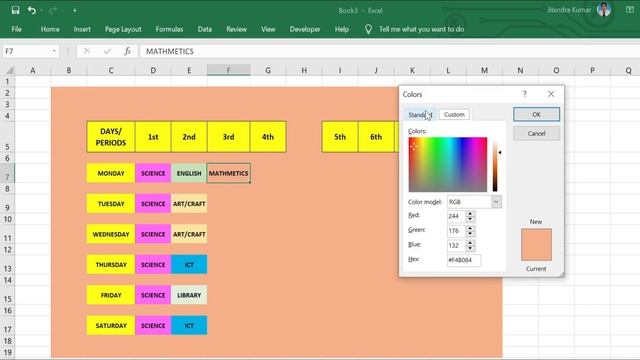The height and width of the screenshot is (360, 640).
Task: Open the Insert ribbon tab
Action: 82,29
